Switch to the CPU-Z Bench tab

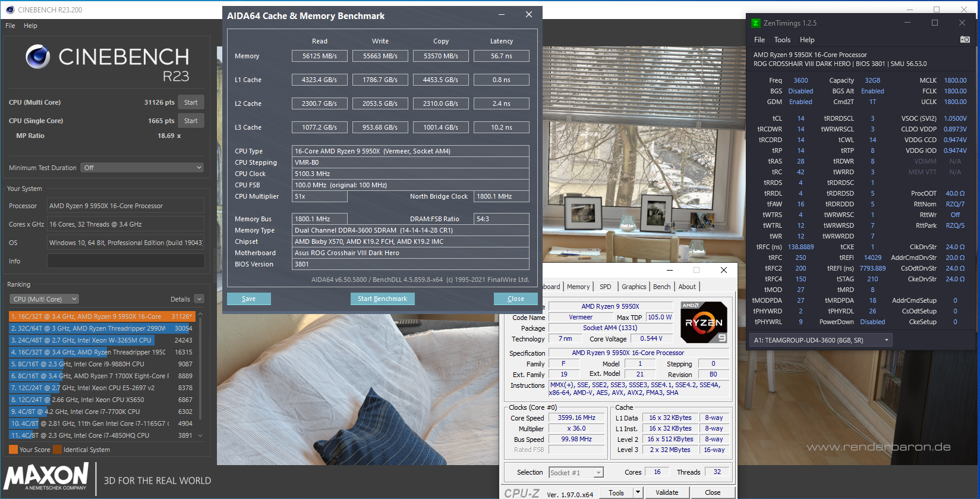click(x=661, y=287)
